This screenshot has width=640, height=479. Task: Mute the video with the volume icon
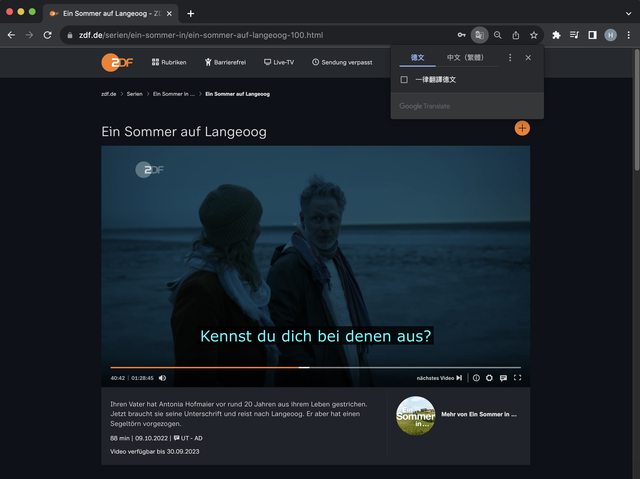(x=162, y=378)
